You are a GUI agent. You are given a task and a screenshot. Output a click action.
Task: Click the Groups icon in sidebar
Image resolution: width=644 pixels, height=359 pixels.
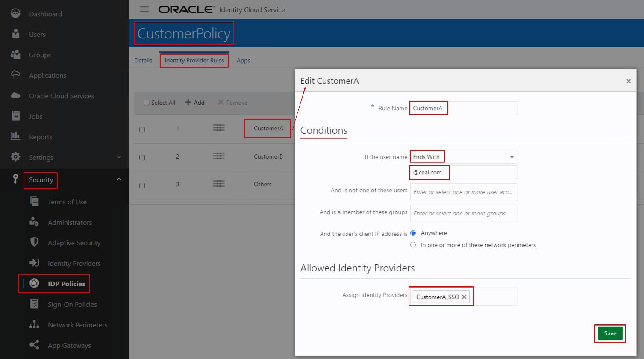pos(15,55)
